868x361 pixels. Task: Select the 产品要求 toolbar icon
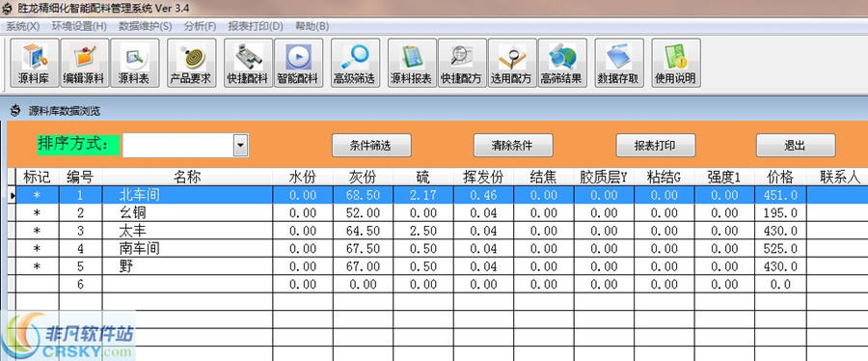(192, 63)
